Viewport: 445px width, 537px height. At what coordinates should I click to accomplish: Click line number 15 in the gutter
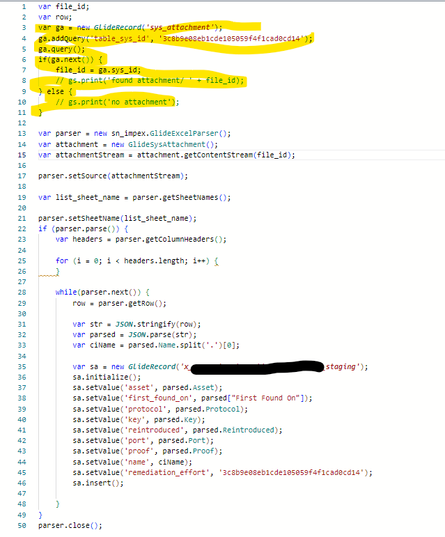click(22, 155)
